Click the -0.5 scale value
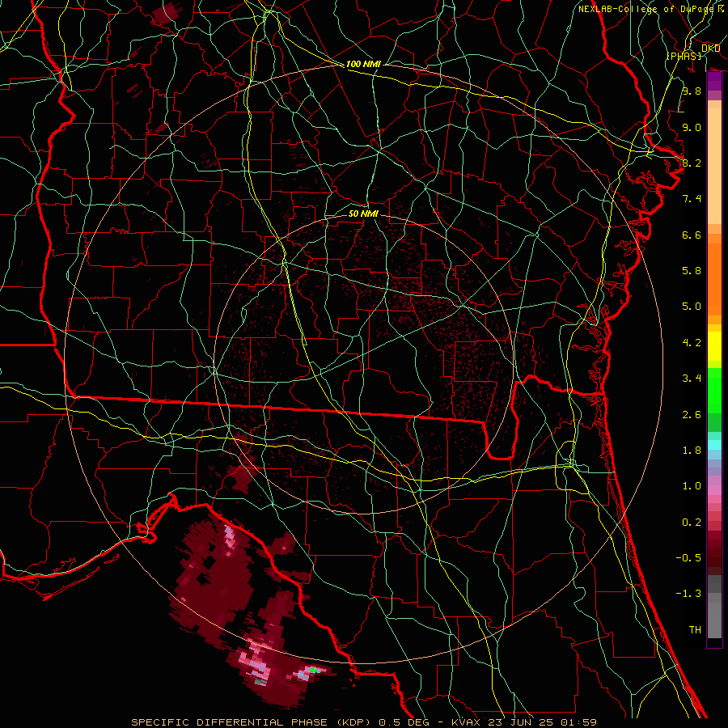This screenshot has height=728, width=728. pyautogui.click(x=688, y=558)
